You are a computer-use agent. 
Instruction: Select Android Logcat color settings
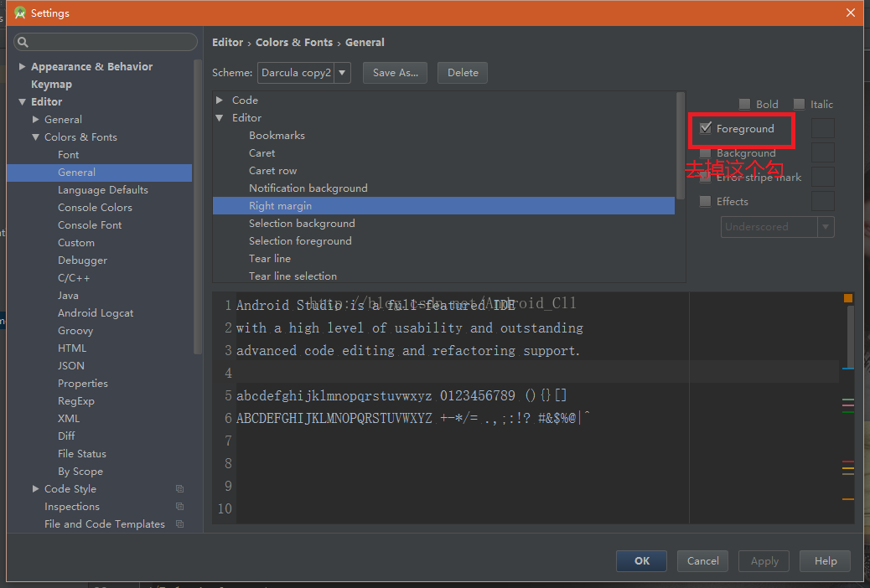96,313
